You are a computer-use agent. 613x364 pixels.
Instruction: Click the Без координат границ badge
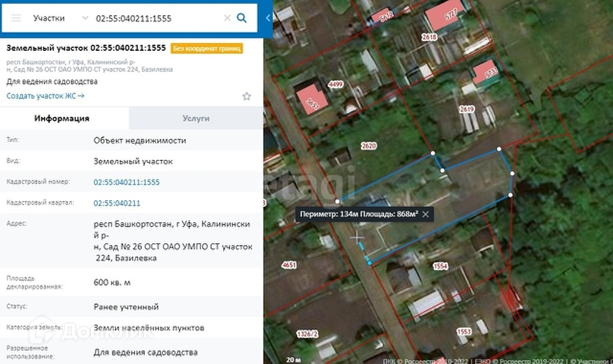(207, 49)
